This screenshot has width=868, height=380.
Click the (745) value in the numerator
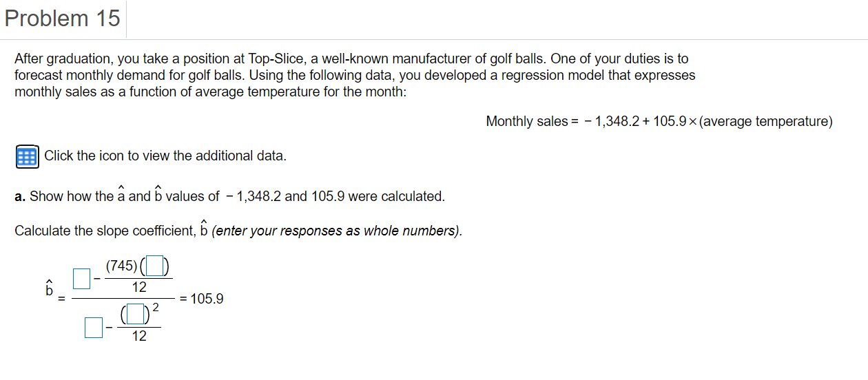(121, 264)
